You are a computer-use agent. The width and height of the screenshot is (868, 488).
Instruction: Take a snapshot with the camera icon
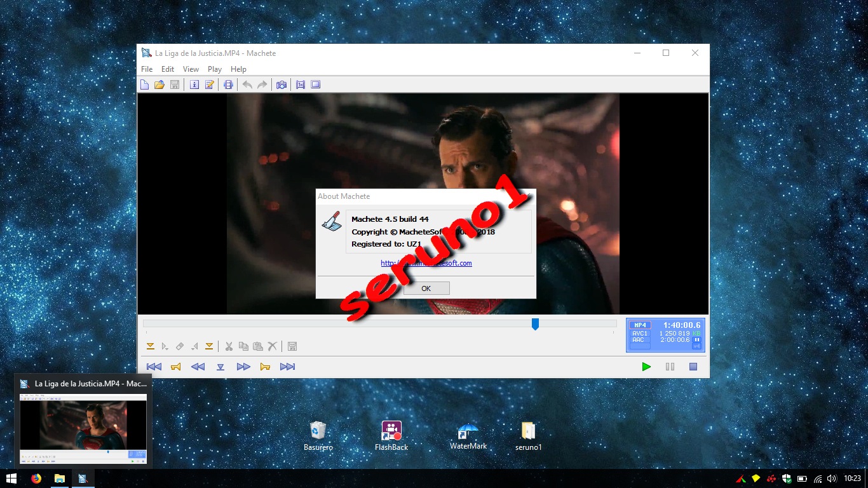click(281, 84)
